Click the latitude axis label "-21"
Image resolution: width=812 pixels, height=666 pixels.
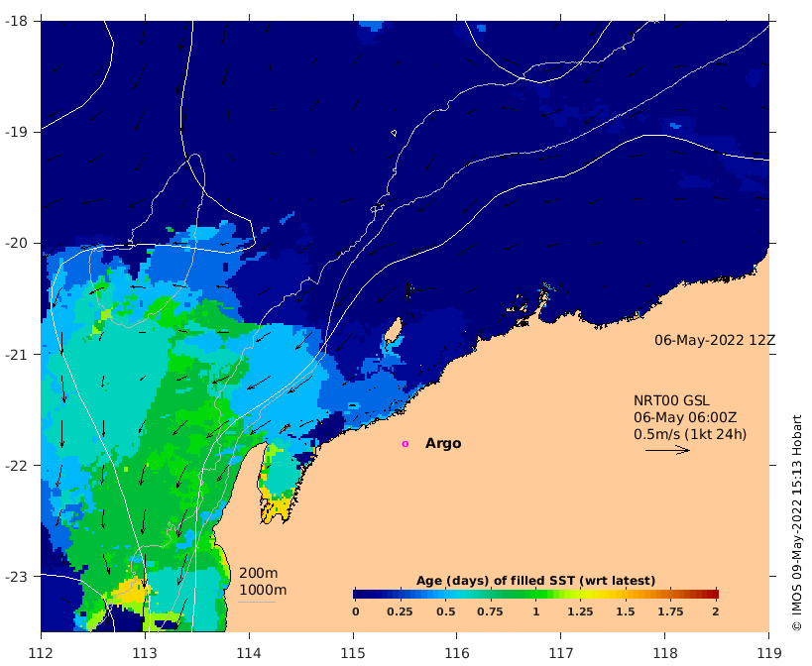click(x=16, y=355)
